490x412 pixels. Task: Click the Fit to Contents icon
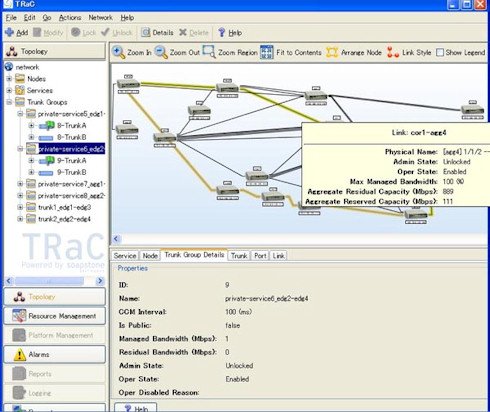(267, 52)
